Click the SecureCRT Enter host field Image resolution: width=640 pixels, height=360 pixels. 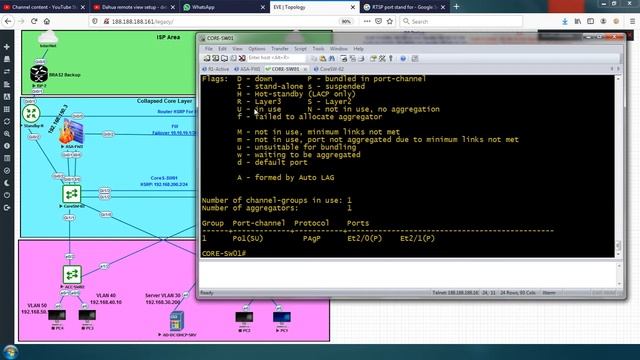coord(276,58)
